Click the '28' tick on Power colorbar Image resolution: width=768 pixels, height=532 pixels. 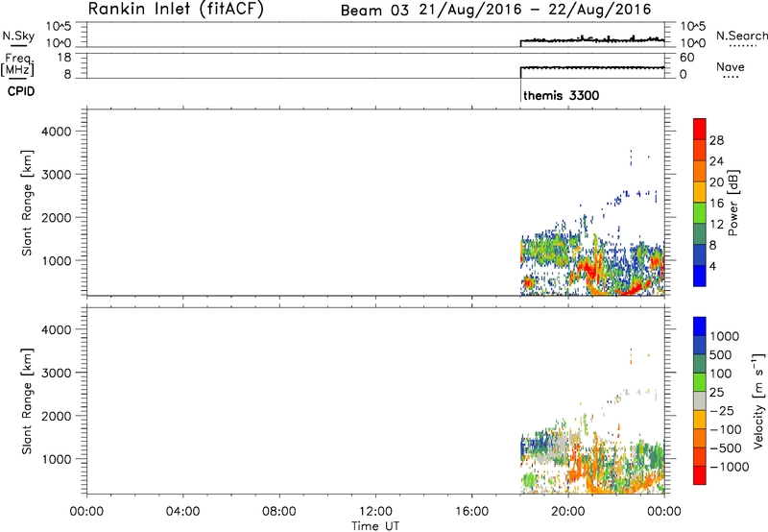tap(716, 140)
